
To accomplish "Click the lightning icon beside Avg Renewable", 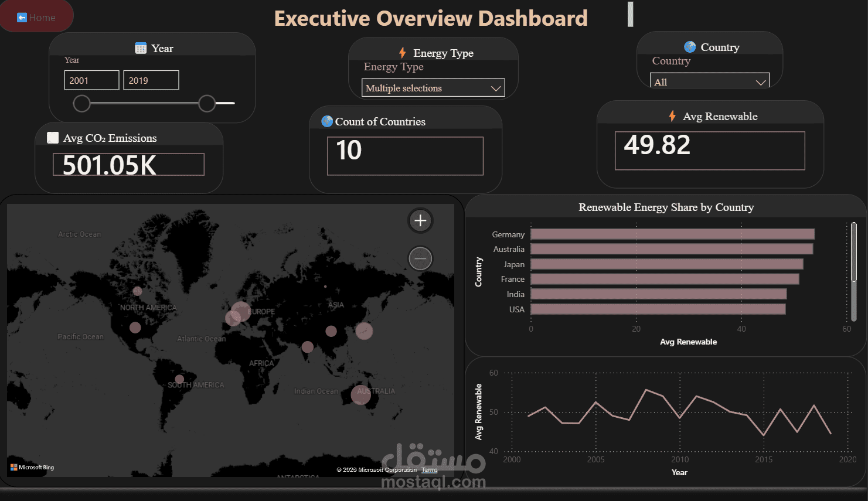I will (x=672, y=116).
